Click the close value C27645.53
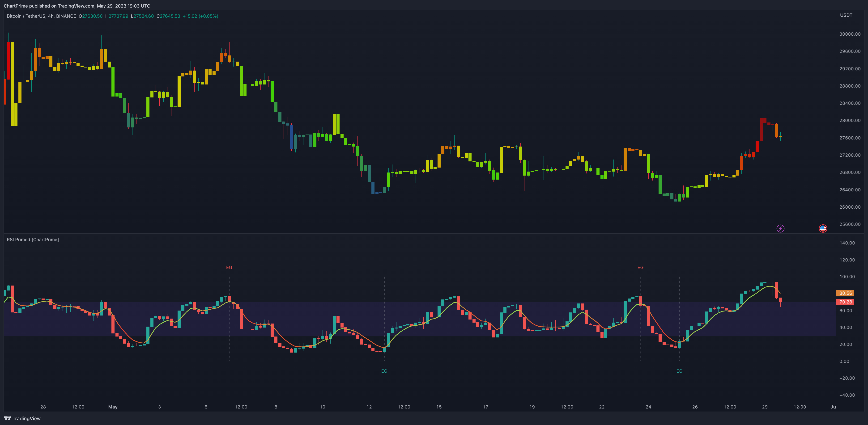This screenshot has height=425, width=868. pos(168,16)
